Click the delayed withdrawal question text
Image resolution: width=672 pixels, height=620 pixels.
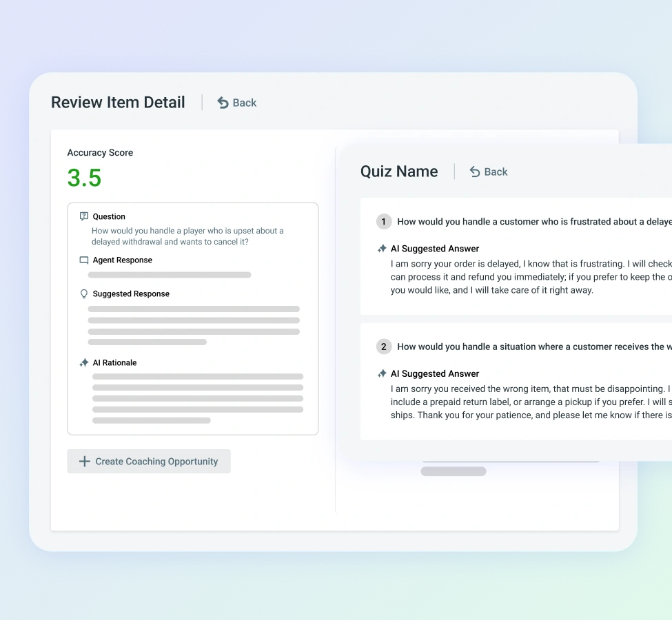pyautogui.click(x=187, y=236)
